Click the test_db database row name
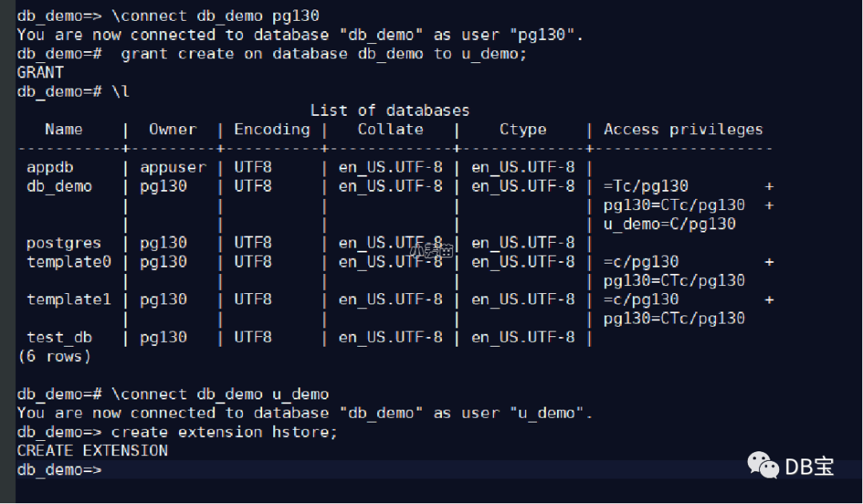The height and width of the screenshot is (504, 863). coord(59,337)
